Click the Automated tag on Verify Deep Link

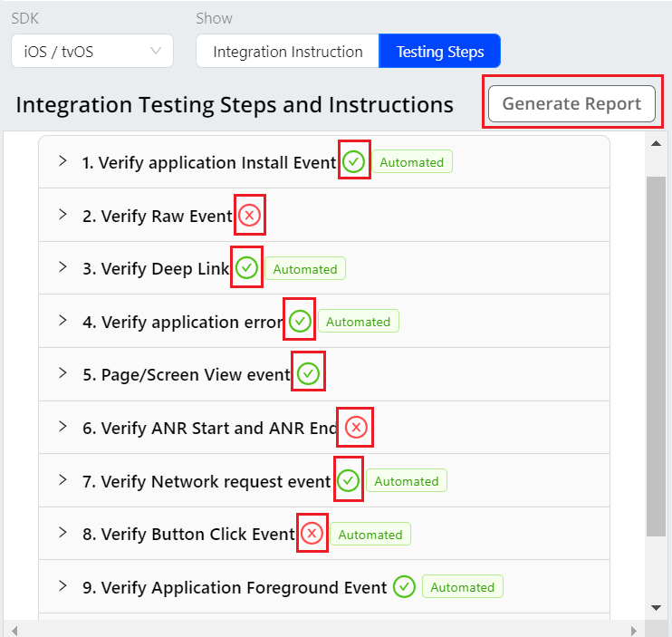(x=305, y=269)
